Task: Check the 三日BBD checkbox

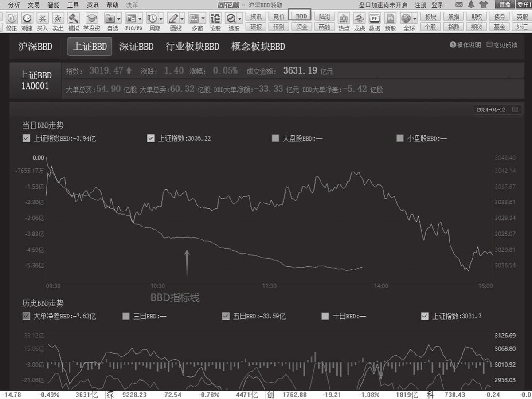Action: pos(126,316)
